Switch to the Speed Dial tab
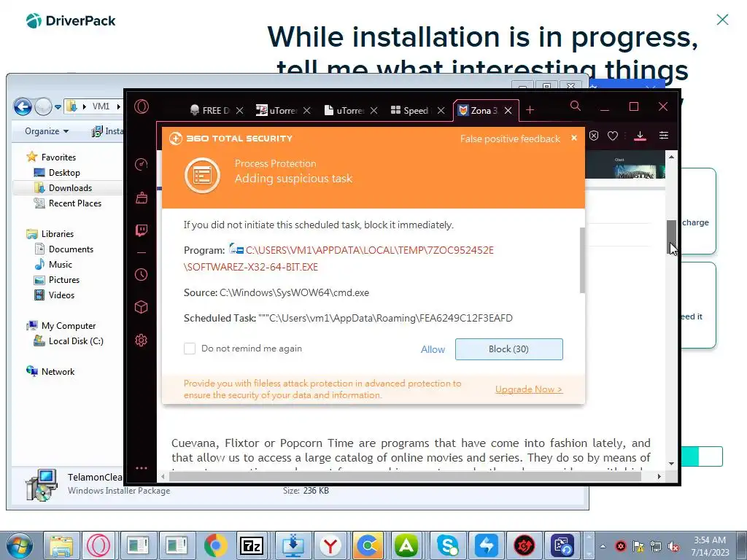The height and width of the screenshot is (560, 747). (x=411, y=111)
